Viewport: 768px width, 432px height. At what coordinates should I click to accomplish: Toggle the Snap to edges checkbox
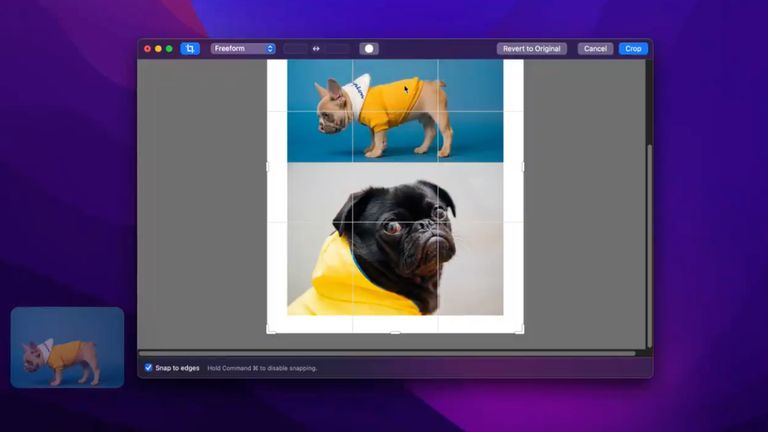[149, 368]
